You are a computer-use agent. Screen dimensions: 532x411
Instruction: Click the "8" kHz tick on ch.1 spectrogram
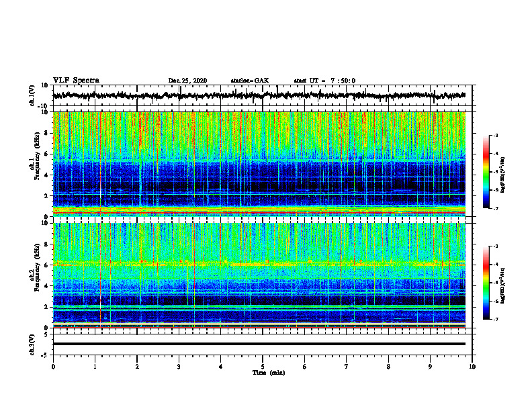[46, 133]
